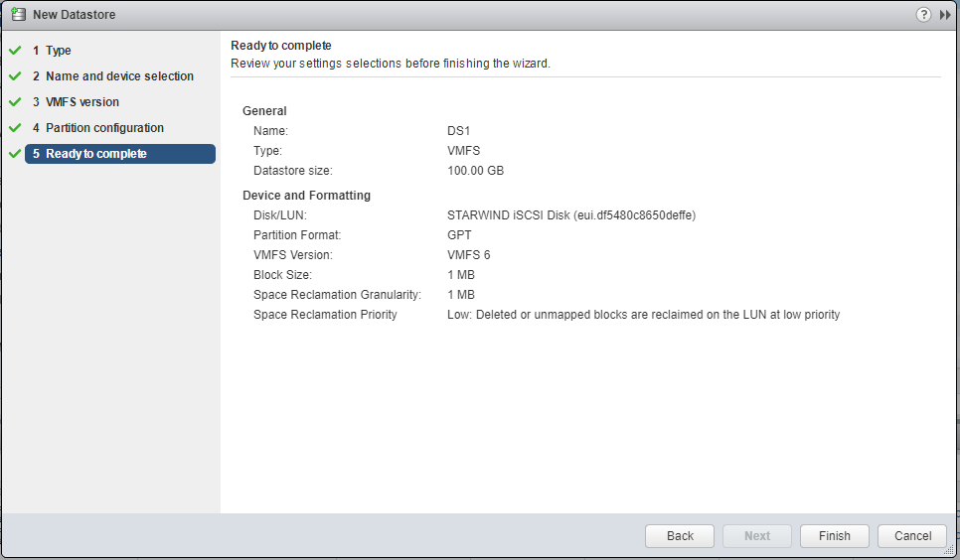This screenshot has height=560, width=960.
Task: Click the New Datastore title icon
Action: click(x=18, y=15)
